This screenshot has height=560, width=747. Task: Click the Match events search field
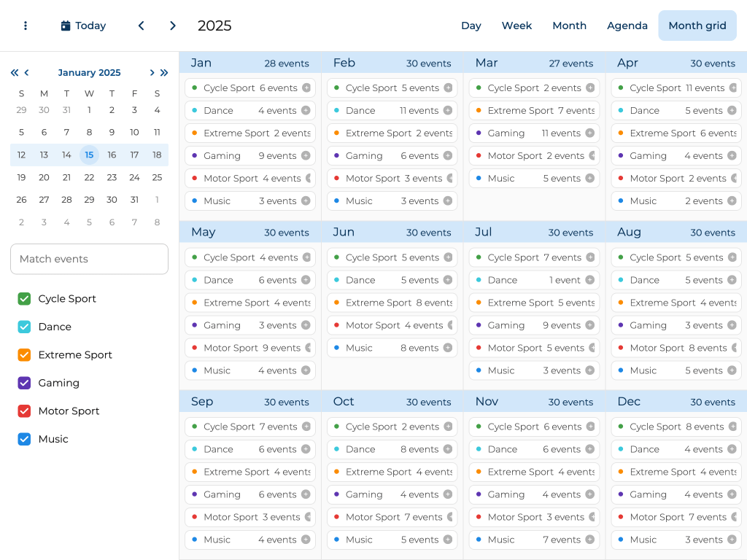(x=89, y=259)
